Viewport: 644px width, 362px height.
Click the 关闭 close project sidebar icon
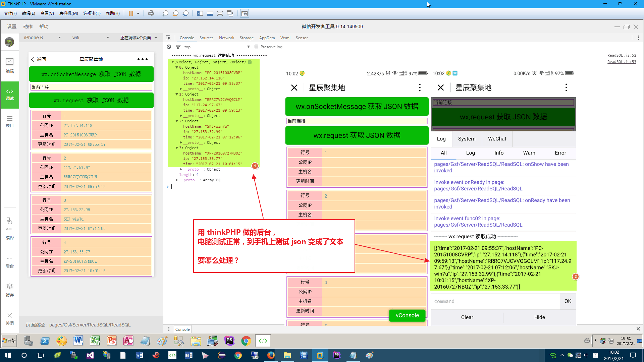(x=10, y=319)
